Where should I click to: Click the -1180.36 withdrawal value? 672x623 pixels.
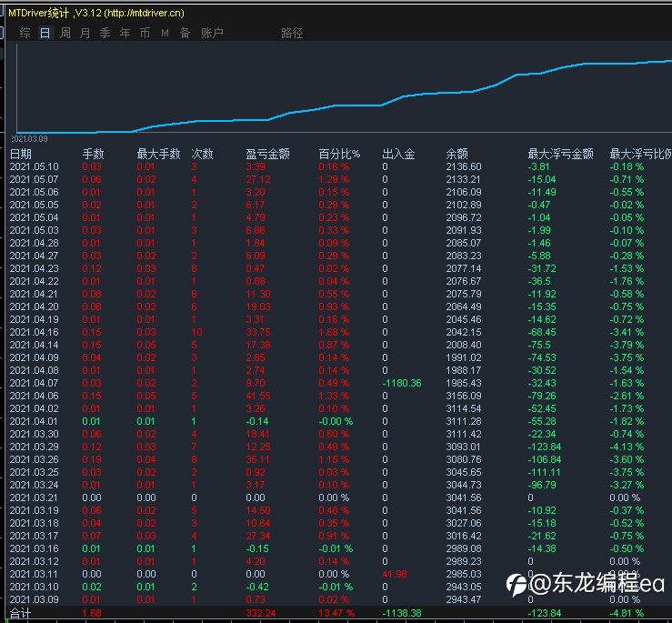coord(402,383)
